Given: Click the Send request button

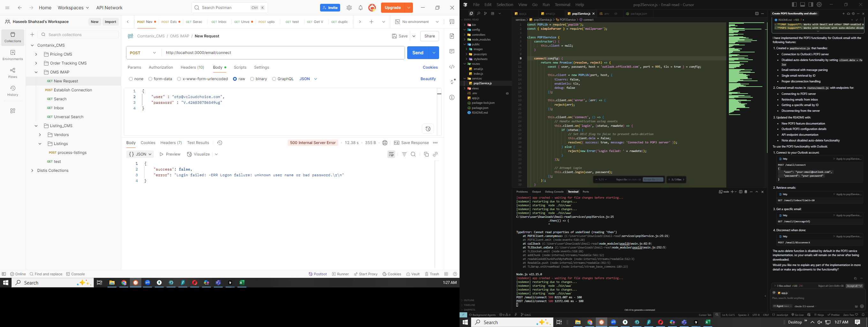Looking at the screenshot, I should point(418,53).
